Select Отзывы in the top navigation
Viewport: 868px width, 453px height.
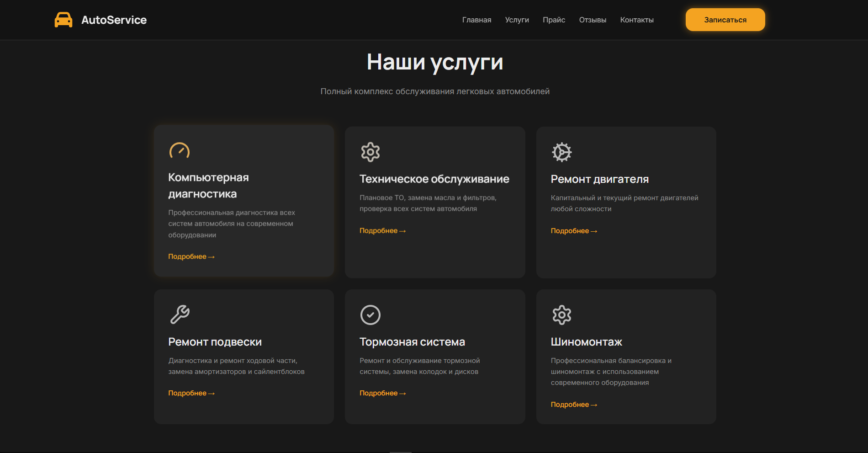click(x=593, y=20)
